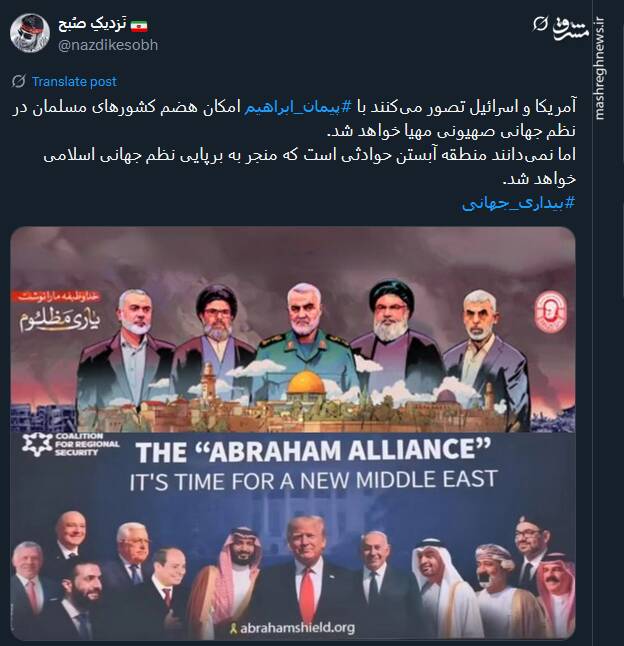Click the vertical mashreghnews.ir watermark
The height and width of the screenshot is (646, 624).
599,68
